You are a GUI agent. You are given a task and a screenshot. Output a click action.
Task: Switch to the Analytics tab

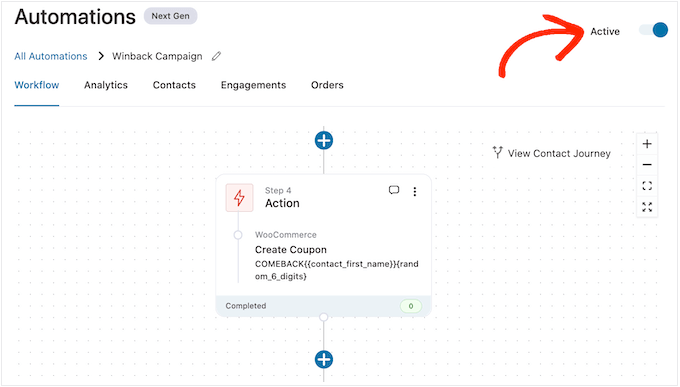tap(106, 85)
